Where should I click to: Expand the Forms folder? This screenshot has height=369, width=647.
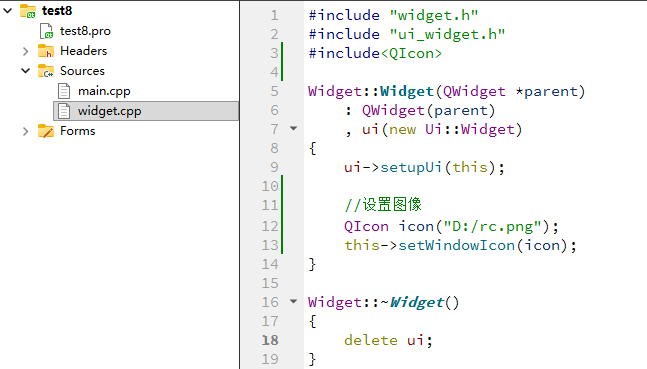[x=26, y=131]
